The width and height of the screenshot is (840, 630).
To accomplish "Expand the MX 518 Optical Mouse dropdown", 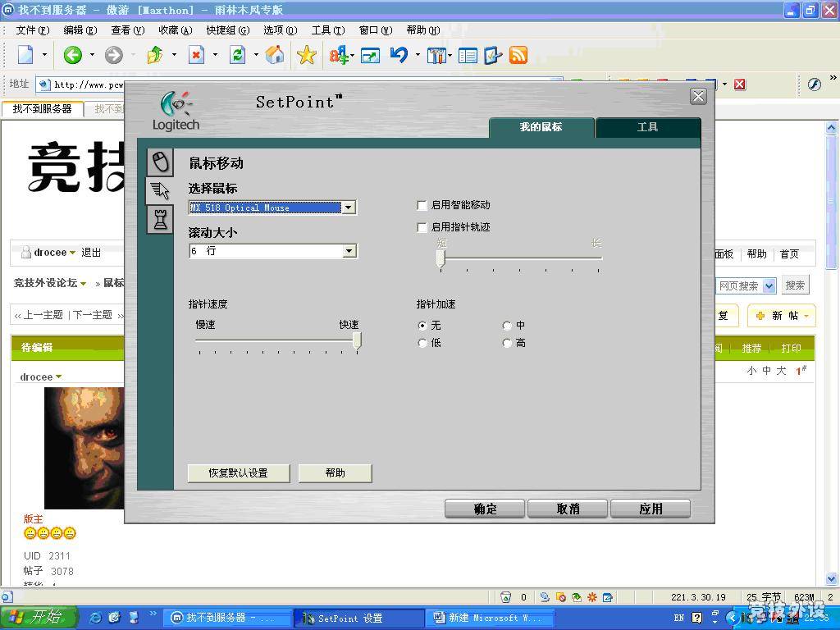I will coord(349,208).
